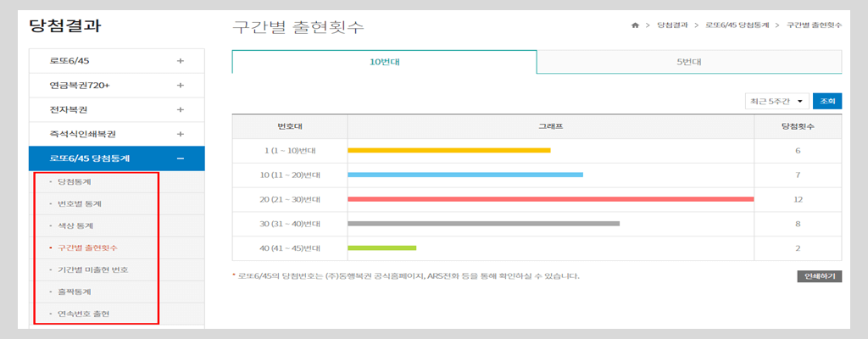
Task: Click the 당첨결과 sidebar title
Action: pyautogui.click(x=64, y=26)
